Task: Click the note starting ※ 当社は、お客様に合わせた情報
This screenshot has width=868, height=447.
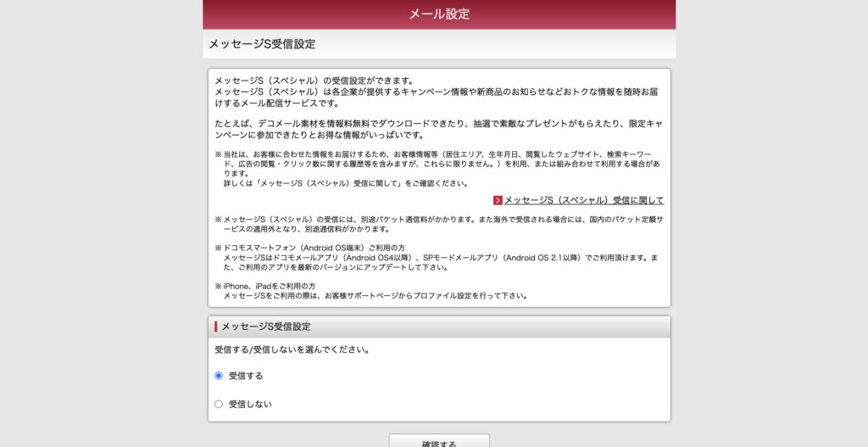Action: 439,169
